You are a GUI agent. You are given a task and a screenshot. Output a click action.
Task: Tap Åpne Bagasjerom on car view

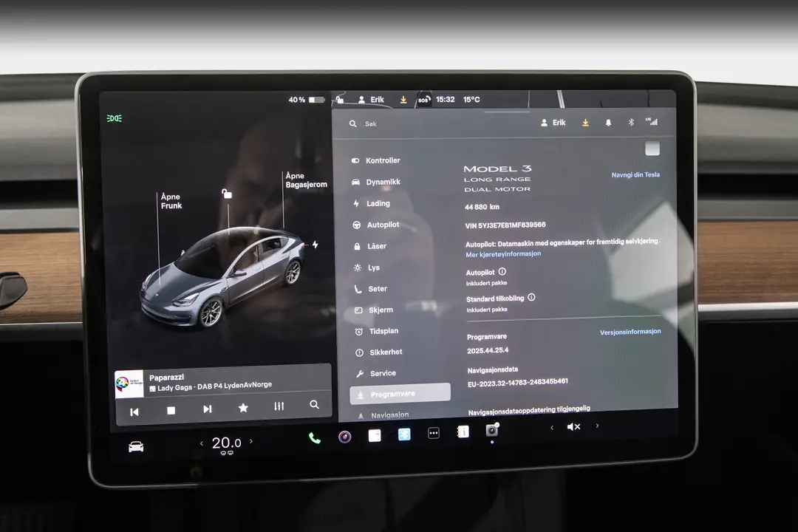coord(306,180)
